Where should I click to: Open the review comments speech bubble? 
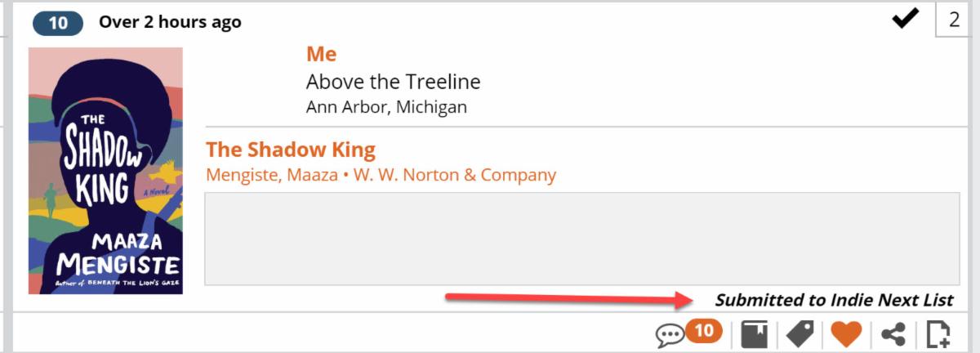[669, 335]
